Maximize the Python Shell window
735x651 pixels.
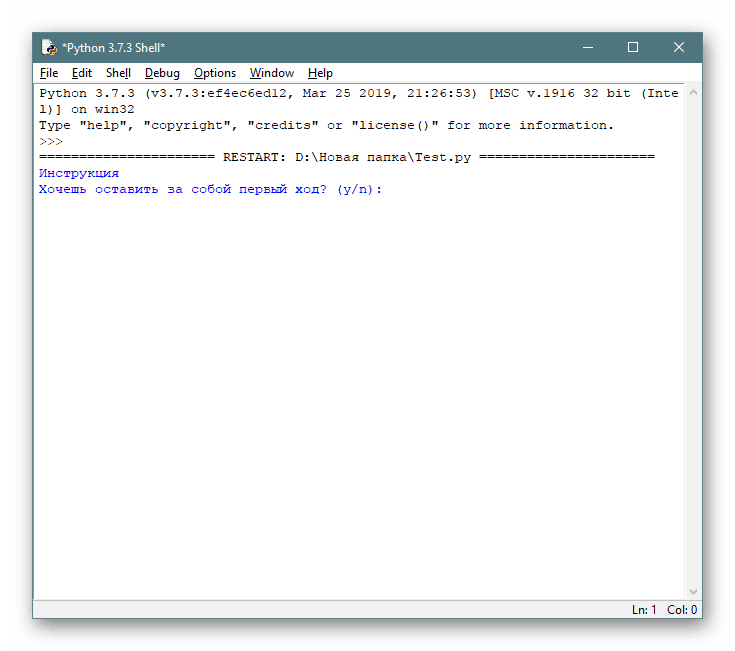click(633, 47)
